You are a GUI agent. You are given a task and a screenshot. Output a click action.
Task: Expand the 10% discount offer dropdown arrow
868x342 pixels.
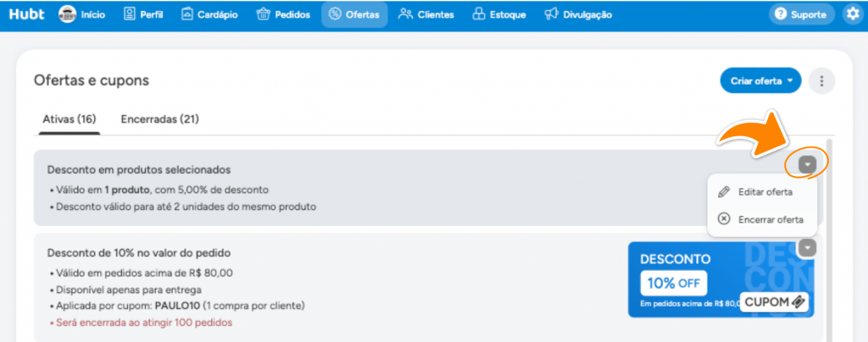coord(808,249)
